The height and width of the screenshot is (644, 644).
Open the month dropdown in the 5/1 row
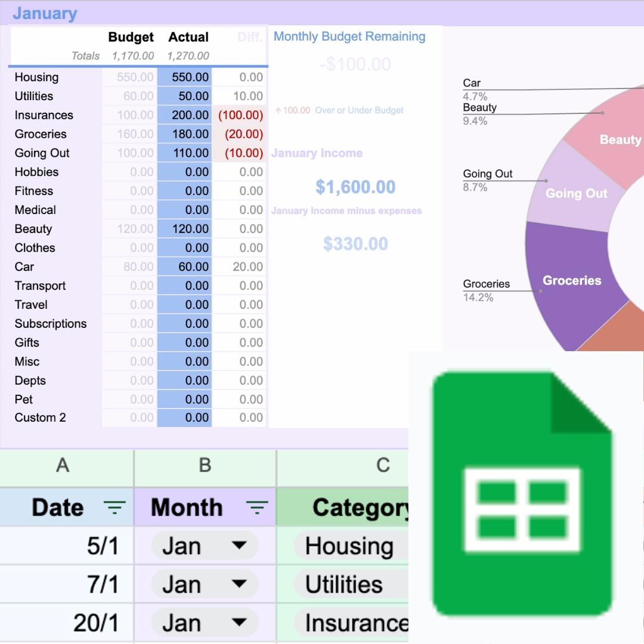coord(241,546)
